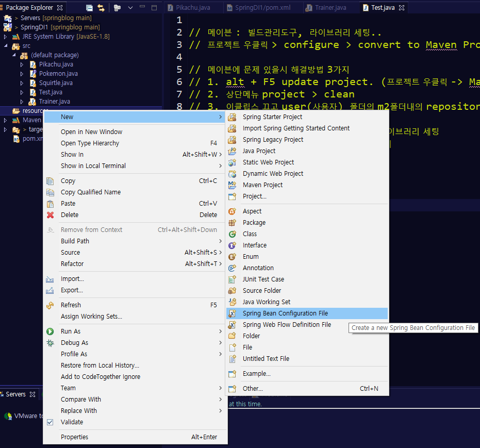The image size is (480, 448).
Task: Open the Team submenu arrow
Action: (221, 388)
